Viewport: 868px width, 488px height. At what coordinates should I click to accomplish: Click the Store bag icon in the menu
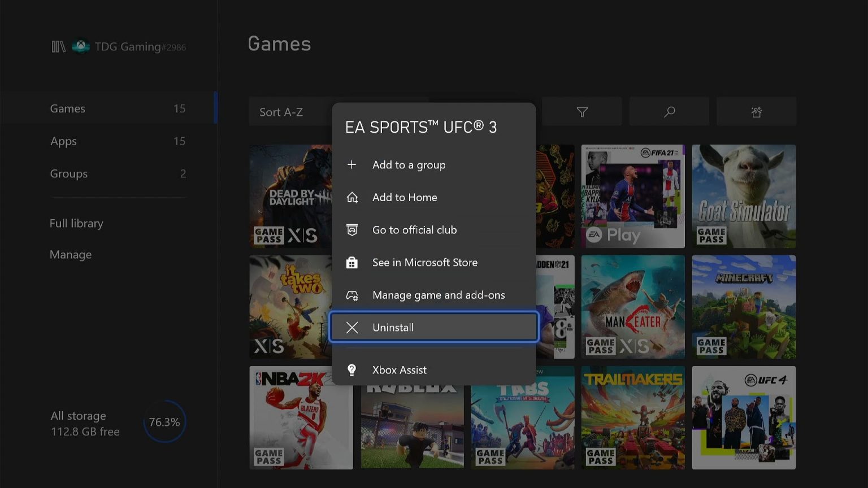pos(352,262)
